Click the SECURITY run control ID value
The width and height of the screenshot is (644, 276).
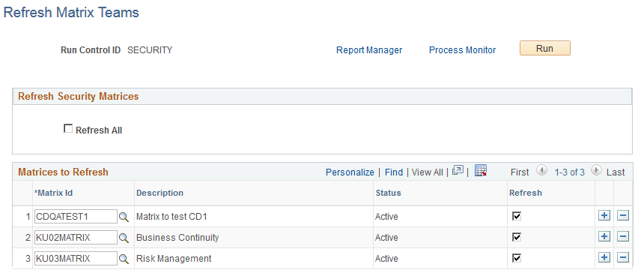(x=150, y=50)
